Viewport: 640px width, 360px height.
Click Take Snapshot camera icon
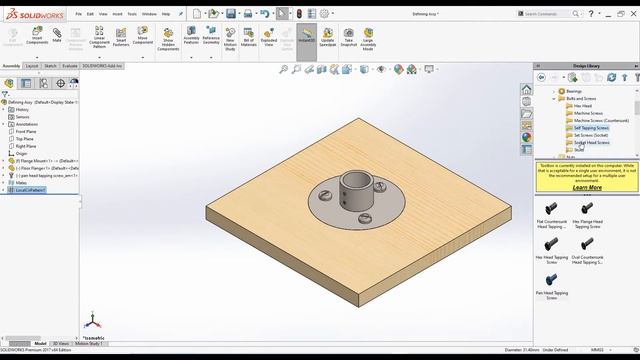[x=349, y=37]
